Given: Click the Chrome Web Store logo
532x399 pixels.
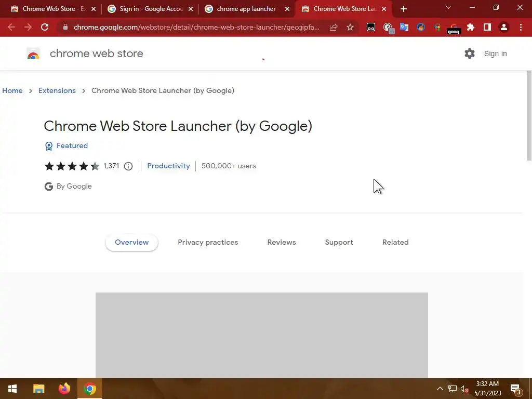Looking at the screenshot, I should 33,54.
